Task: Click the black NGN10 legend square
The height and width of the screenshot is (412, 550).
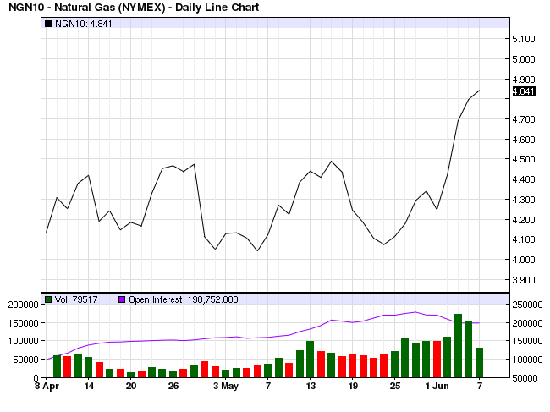Action: click(x=48, y=23)
